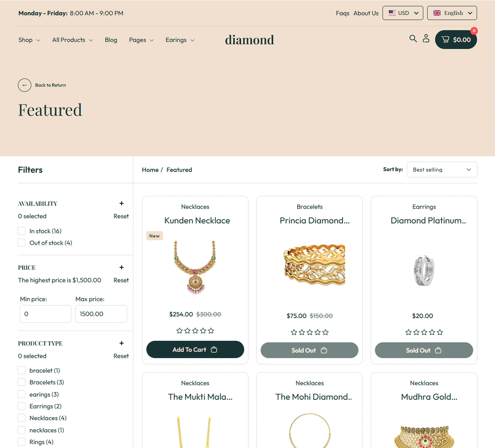Open the Best selling sort dropdown
This screenshot has width=495, height=448.
[442, 169]
